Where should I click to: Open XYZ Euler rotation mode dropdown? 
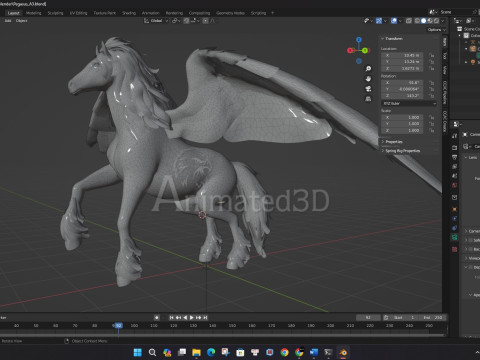(x=409, y=104)
